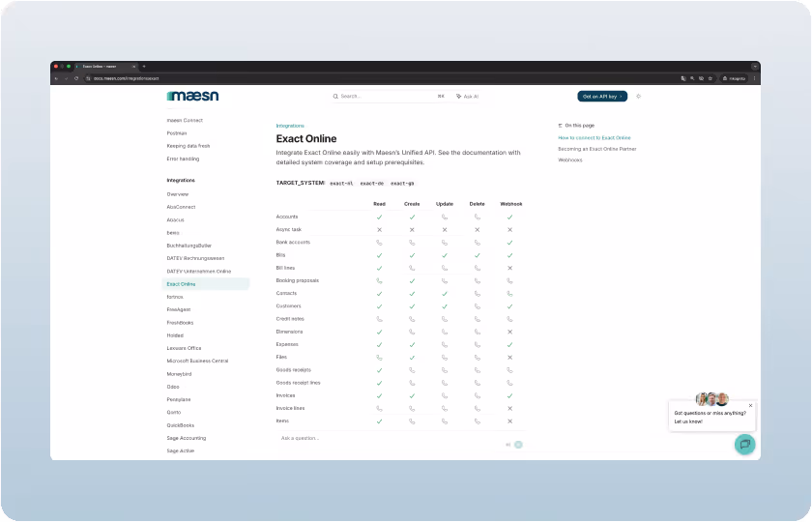Click the Contacts Webhook phone icon
This screenshot has height=522, width=812.
510,294
